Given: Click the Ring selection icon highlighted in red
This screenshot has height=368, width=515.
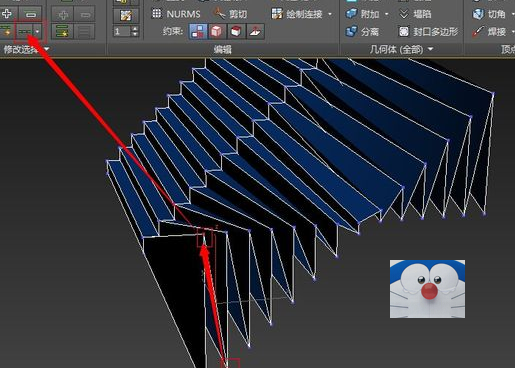Looking at the screenshot, I should (x=25, y=32).
